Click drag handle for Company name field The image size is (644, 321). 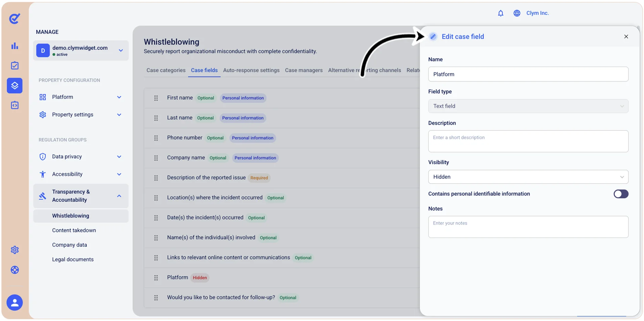pos(156,158)
